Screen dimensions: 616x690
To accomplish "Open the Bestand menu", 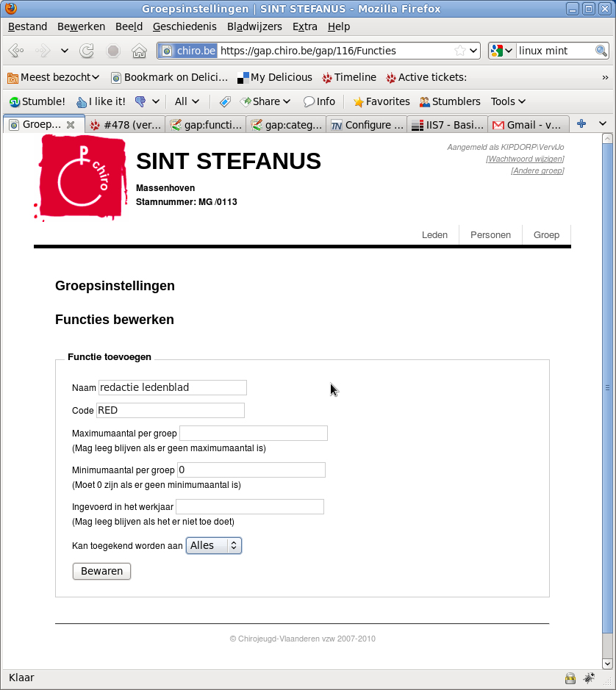I will pos(27,27).
